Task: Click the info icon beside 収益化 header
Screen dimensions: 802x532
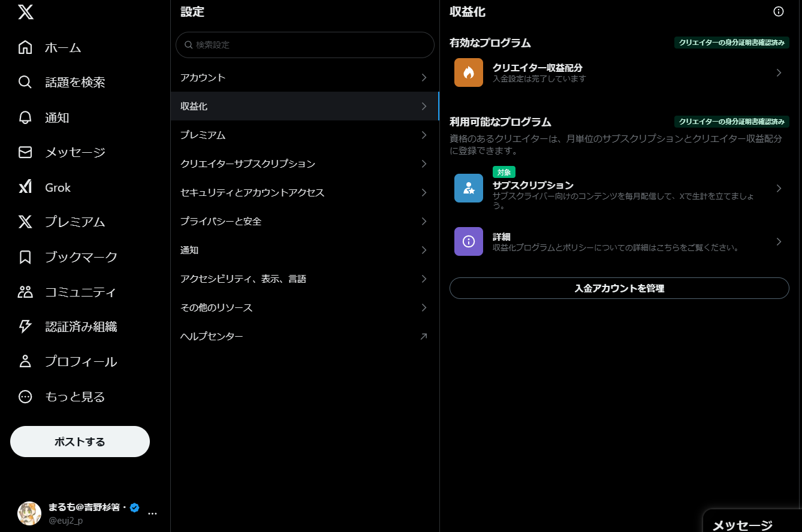Action: coord(779,11)
